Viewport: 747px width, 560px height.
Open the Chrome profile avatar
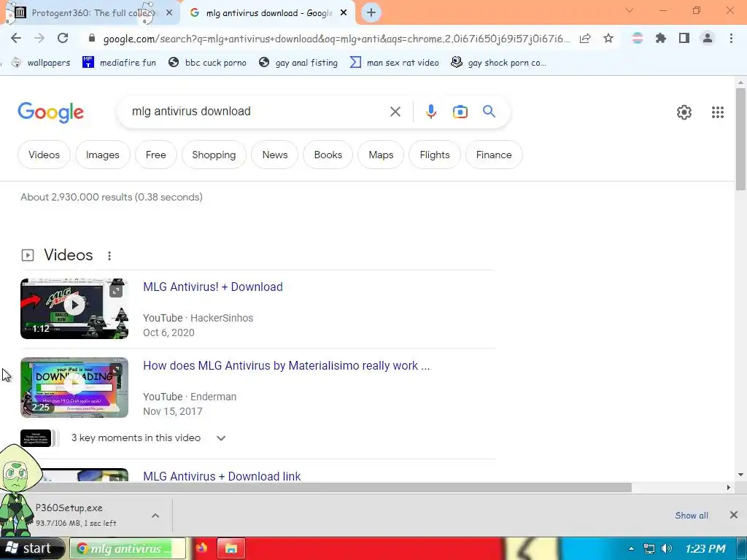coord(708,38)
